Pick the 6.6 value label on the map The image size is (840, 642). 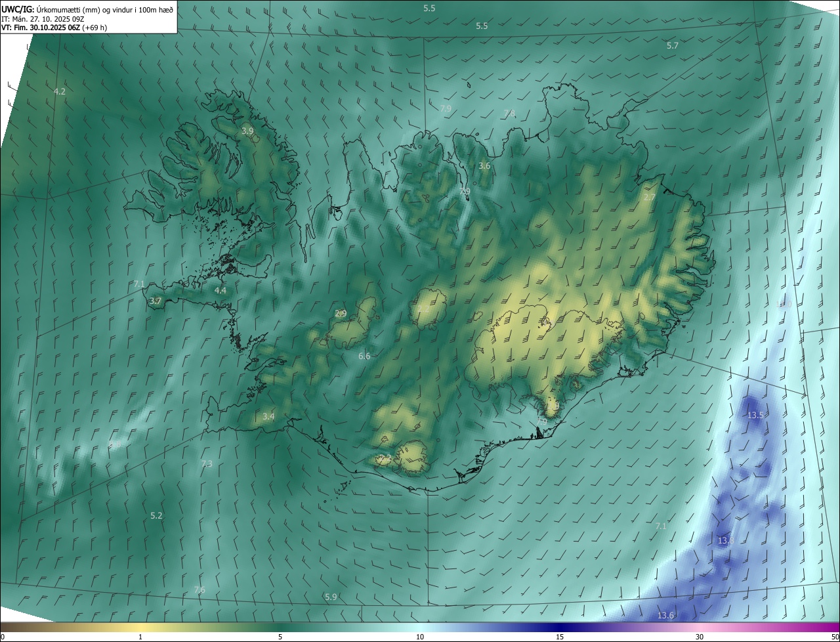(x=364, y=356)
